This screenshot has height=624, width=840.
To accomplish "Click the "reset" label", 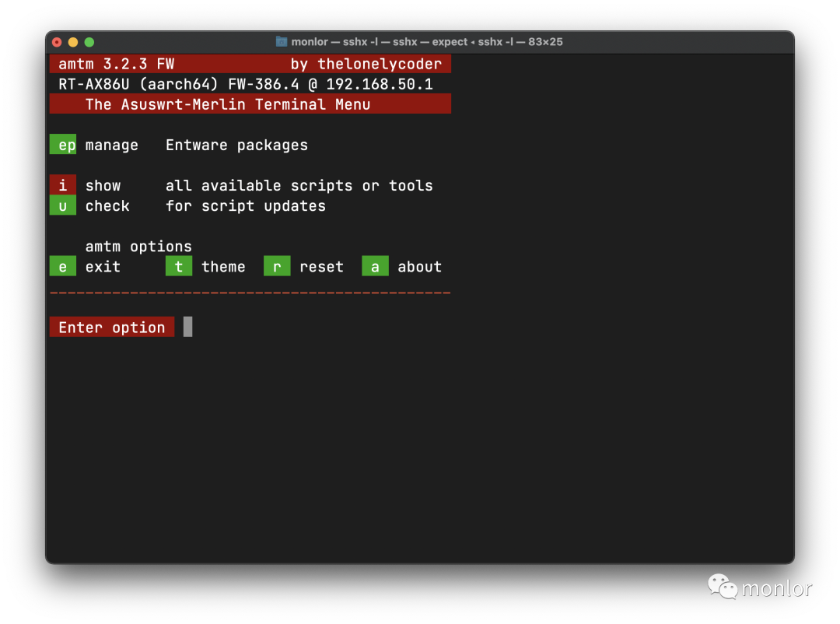I will click(322, 266).
